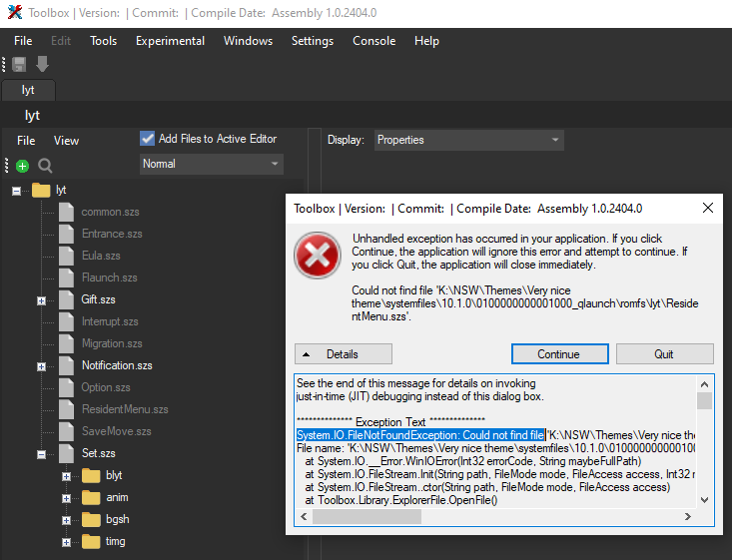Open the Experimental menu
Screen dimensions: 732x560
coord(170,41)
